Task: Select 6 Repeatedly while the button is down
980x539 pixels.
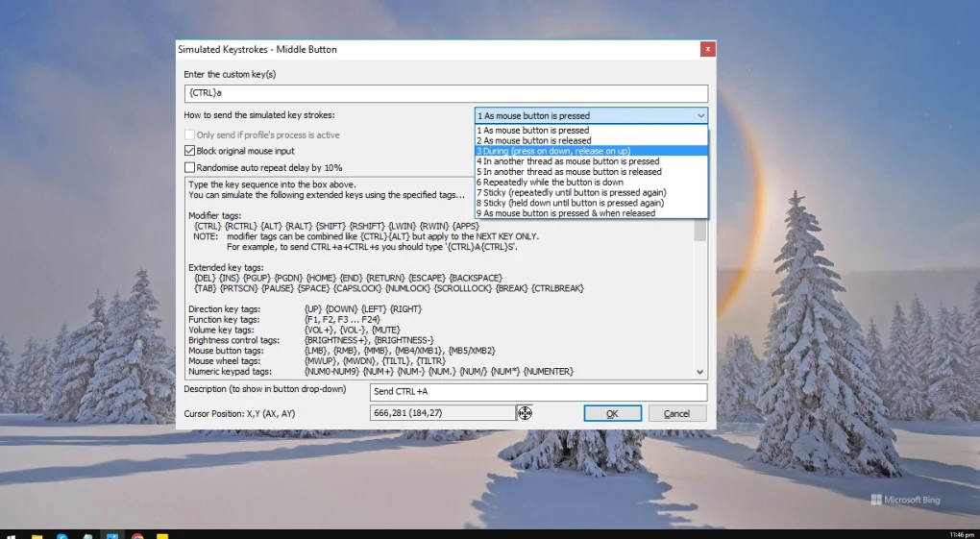Action: [591, 182]
